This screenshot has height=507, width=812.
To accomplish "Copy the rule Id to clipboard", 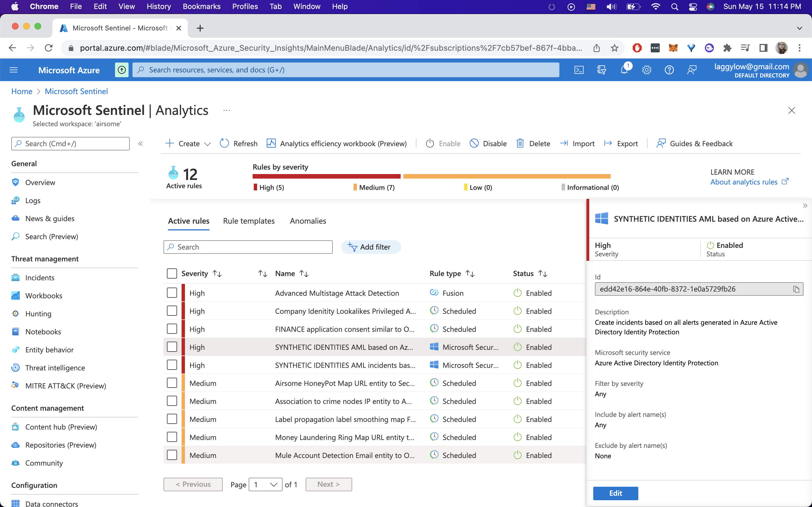I will (796, 289).
